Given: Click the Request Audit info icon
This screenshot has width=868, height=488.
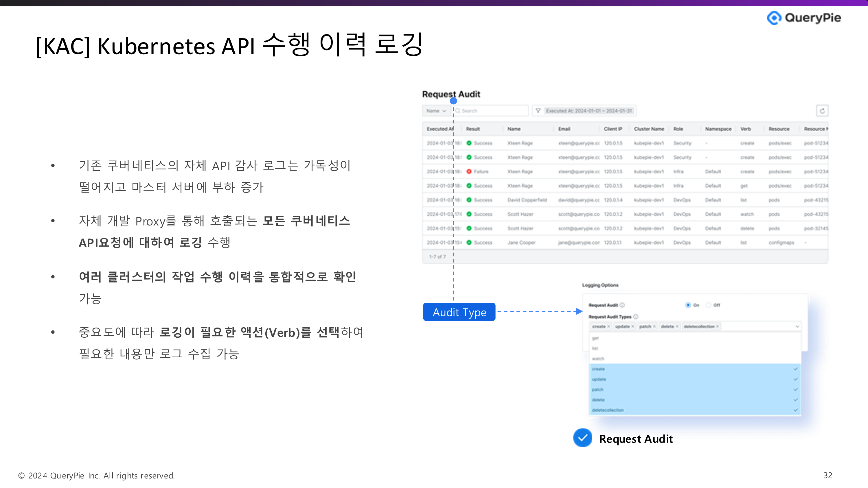Looking at the screenshot, I should 622,305.
